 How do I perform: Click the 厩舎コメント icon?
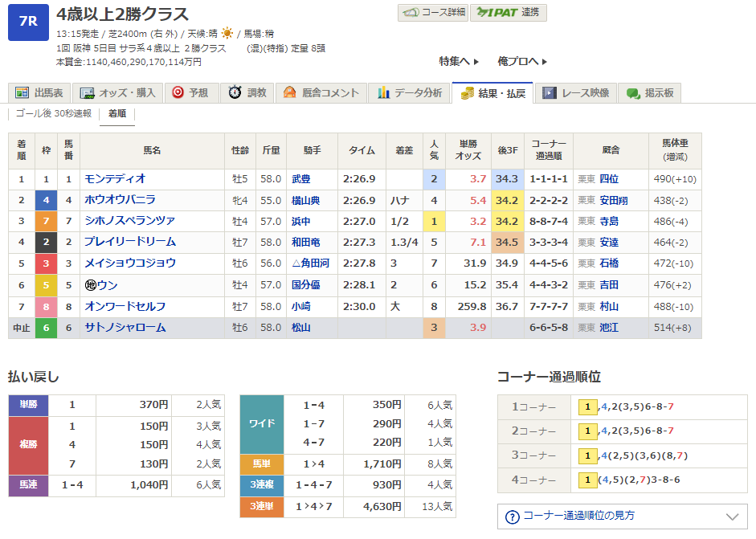pos(290,92)
